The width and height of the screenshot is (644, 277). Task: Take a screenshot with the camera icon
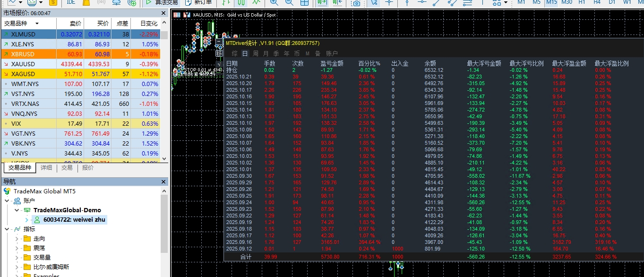pyautogui.click(x=356, y=3)
